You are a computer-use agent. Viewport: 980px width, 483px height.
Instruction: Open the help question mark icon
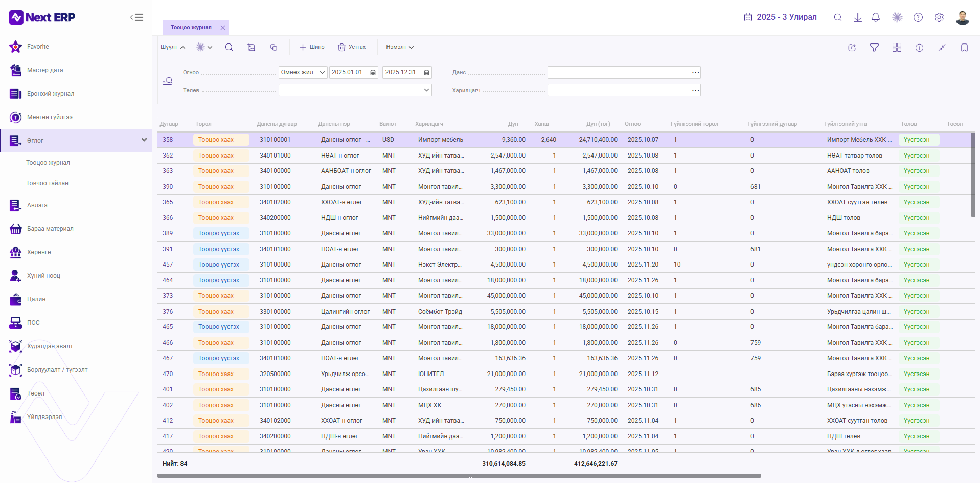tap(918, 17)
